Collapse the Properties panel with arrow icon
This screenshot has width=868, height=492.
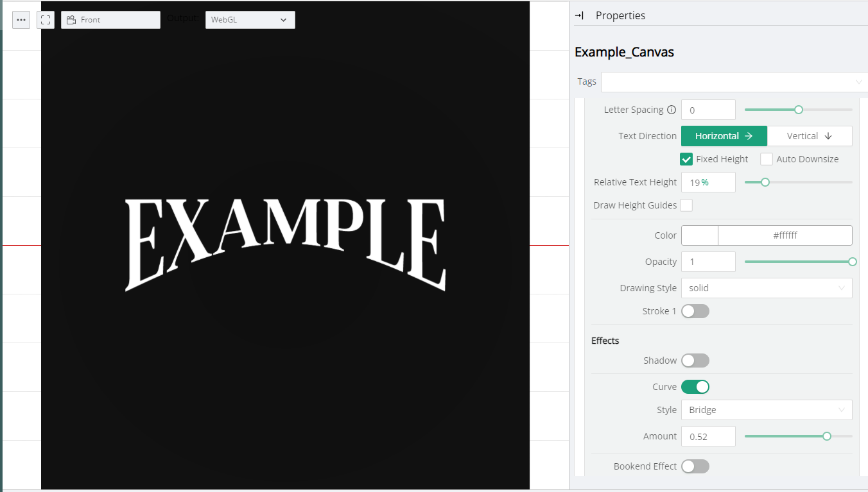579,15
